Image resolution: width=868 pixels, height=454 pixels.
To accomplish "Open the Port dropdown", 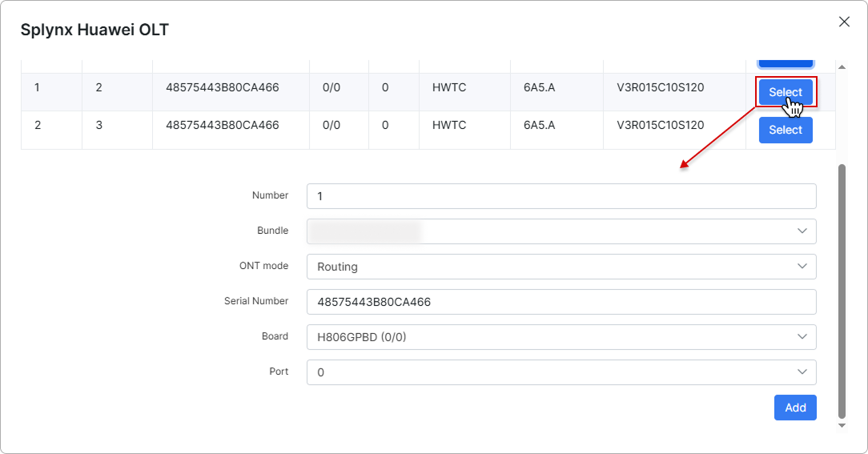I will tap(561, 372).
